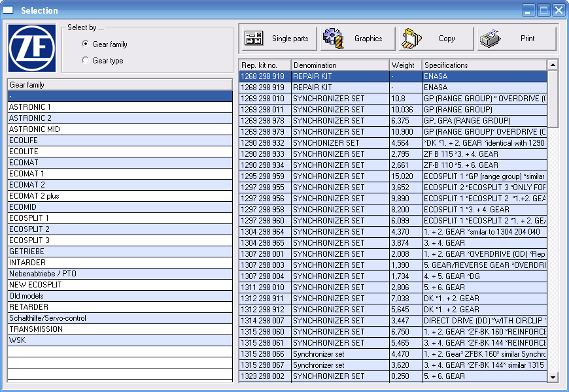Viewport: 569px width, 392px height.
Task: Select WSK gear family
Action: click(120, 340)
